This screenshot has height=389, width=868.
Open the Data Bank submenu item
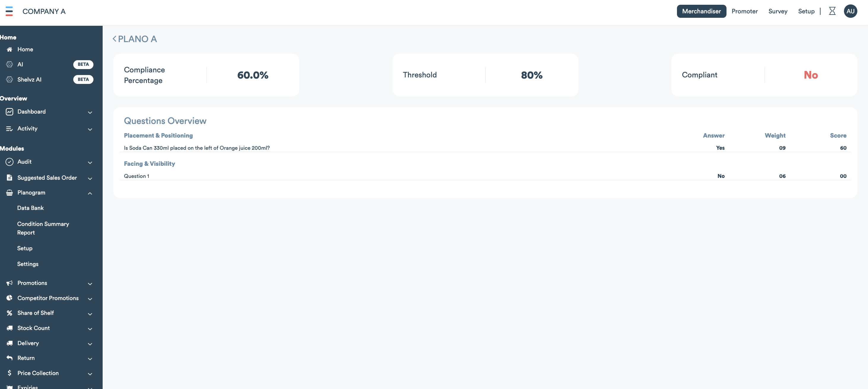30,208
